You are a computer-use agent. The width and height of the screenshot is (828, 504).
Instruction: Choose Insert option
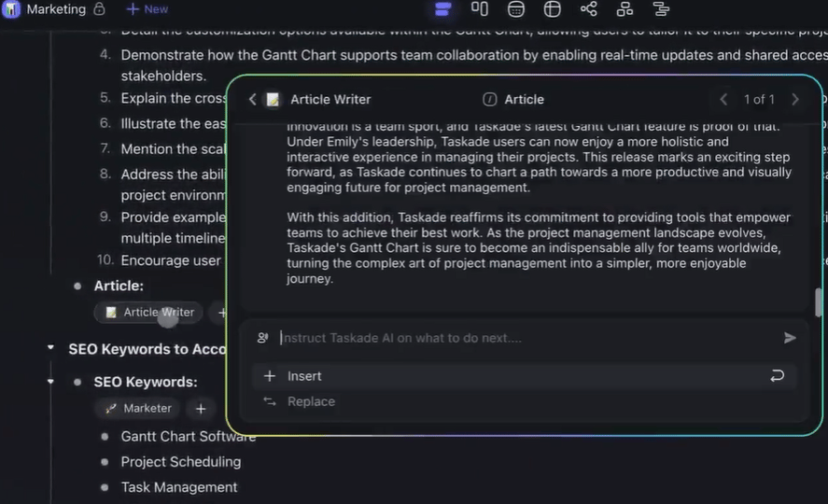[525, 376]
